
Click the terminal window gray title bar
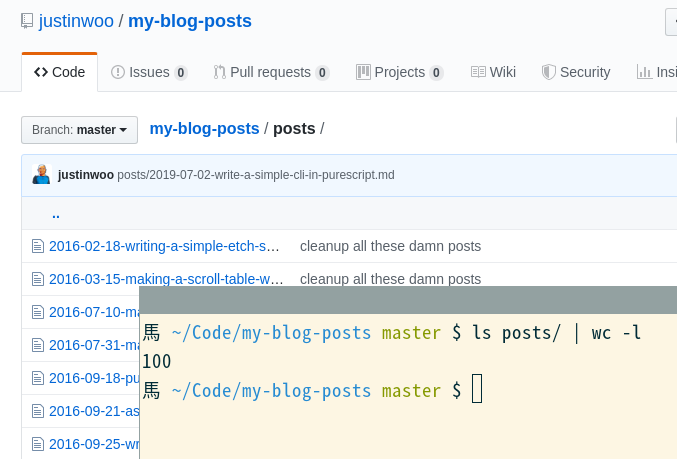pyautogui.click(x=408, y=300)
